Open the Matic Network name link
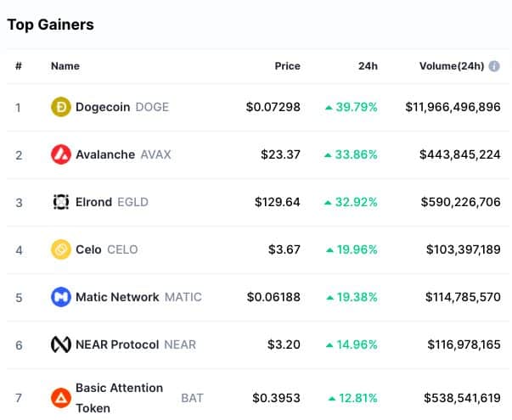Screen dimensions: 512x420 [x=138, y=297]
